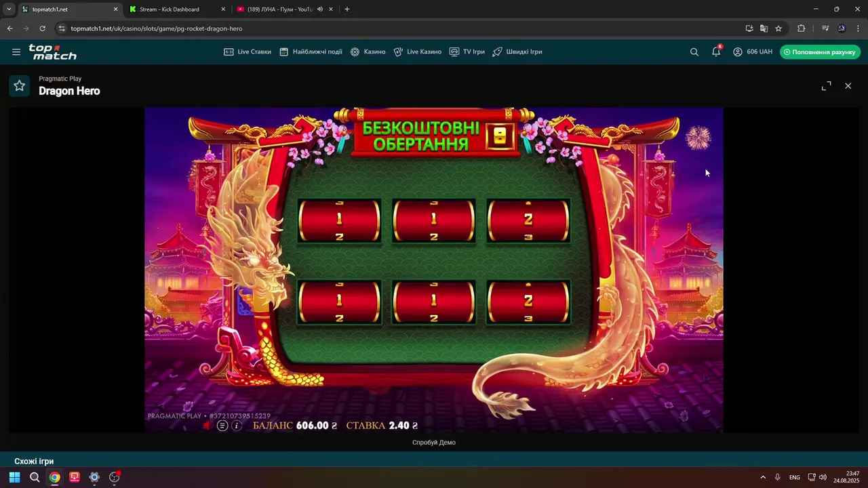
Task: Open Швидкі Ігри section
Action: pos(517,52)
